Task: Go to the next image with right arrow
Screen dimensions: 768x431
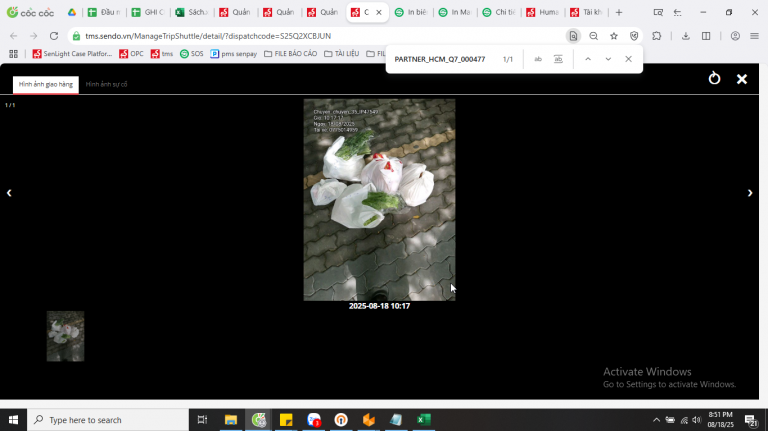Action: pos(750,193)
